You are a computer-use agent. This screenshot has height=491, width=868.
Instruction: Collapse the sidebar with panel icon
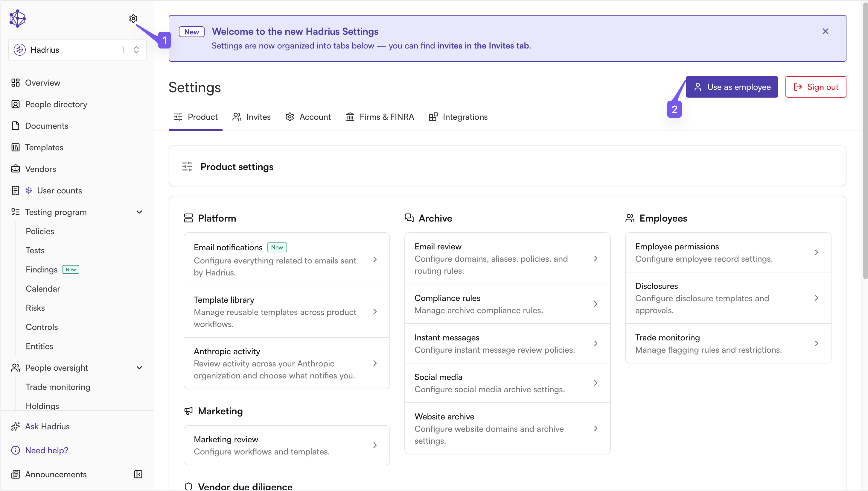pos(138,475)
